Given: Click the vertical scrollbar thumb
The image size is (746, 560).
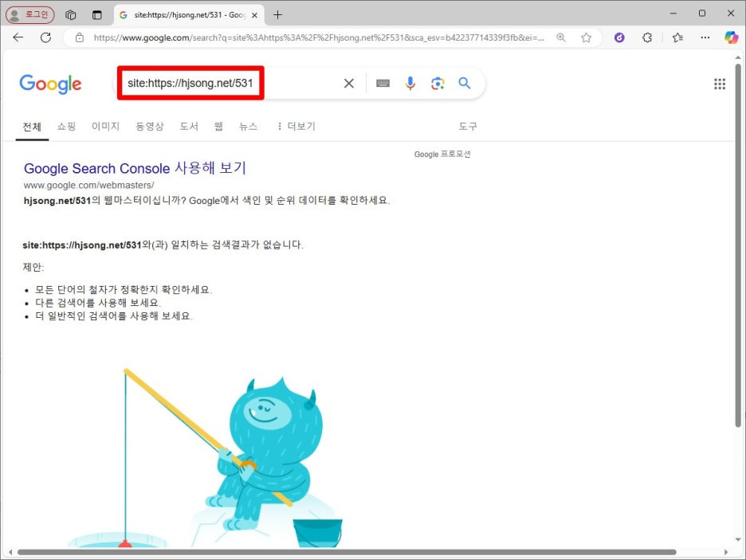Looking at the screenshot, I should [737, 245].
